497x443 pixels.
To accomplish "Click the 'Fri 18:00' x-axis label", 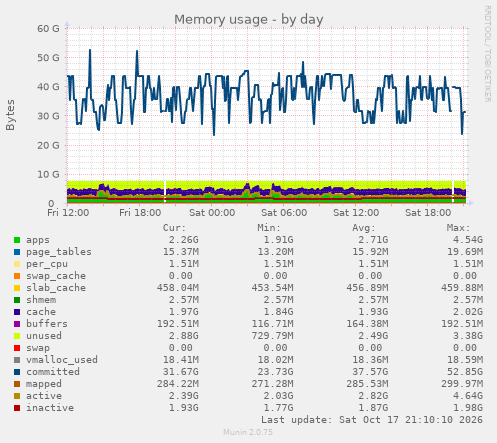I will [x=140, y=213].
